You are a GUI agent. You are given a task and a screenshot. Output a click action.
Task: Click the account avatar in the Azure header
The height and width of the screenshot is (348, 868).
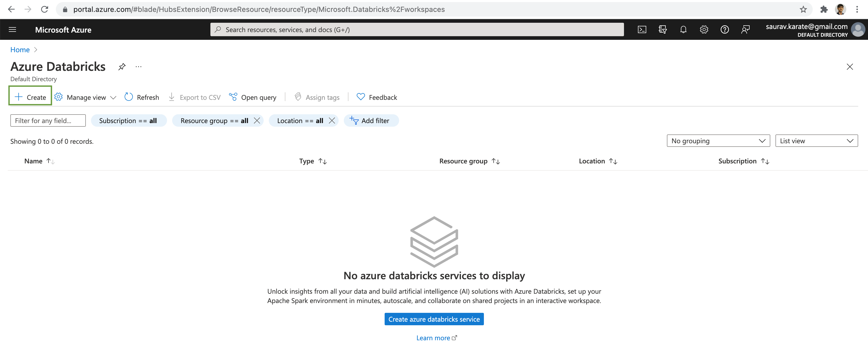[x=858, y=30]
